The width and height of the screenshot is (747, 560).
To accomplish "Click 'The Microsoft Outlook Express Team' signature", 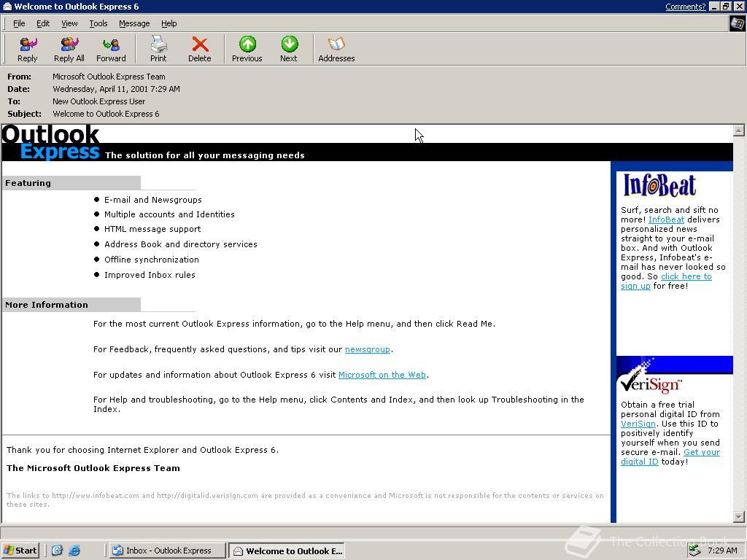I will click(x=93, y=468).
